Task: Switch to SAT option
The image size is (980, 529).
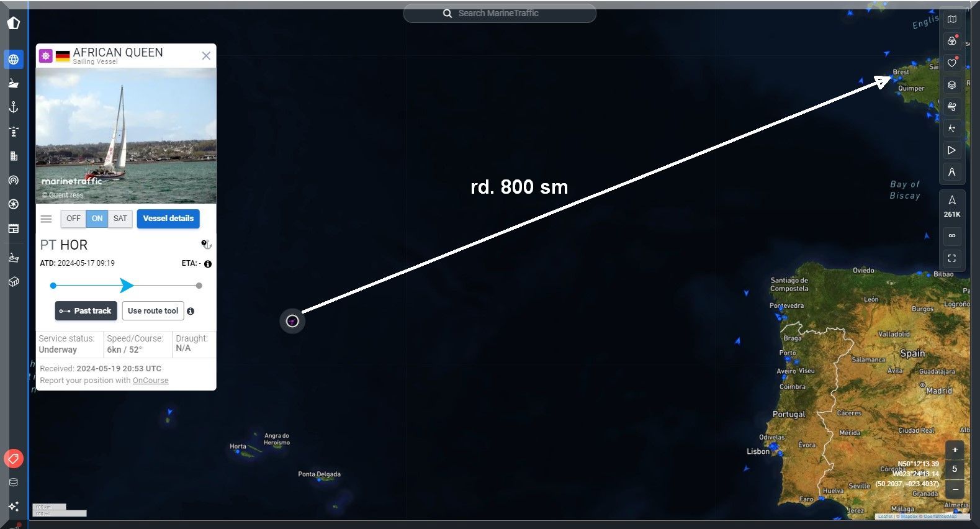Action: (x=120, y=219)
